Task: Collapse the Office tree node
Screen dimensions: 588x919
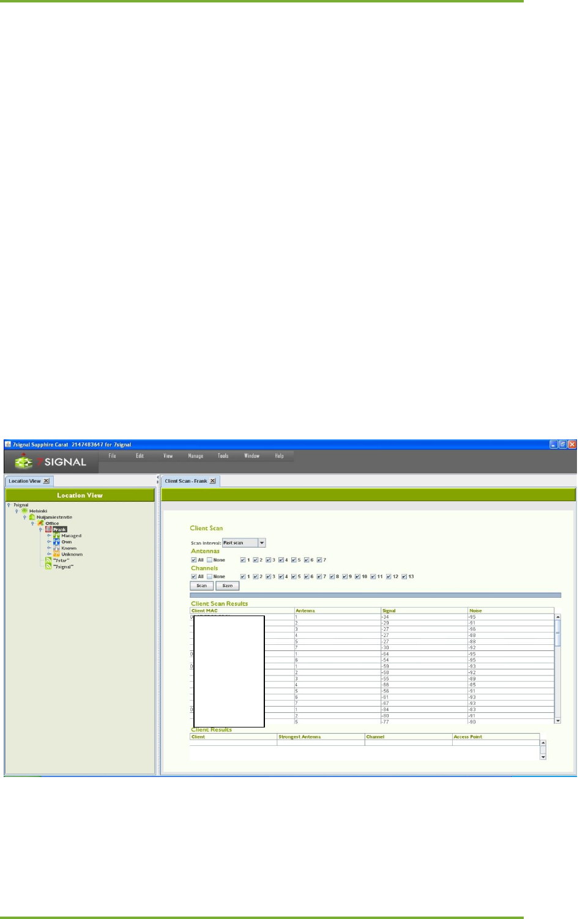Action: (33, 523)
